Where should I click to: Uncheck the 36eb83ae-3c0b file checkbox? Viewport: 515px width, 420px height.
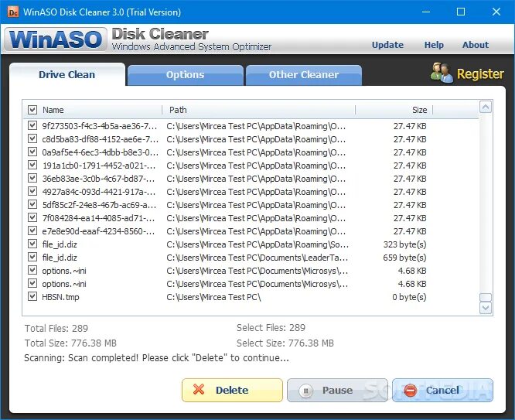pyautogui.click(x=32, y=178)
